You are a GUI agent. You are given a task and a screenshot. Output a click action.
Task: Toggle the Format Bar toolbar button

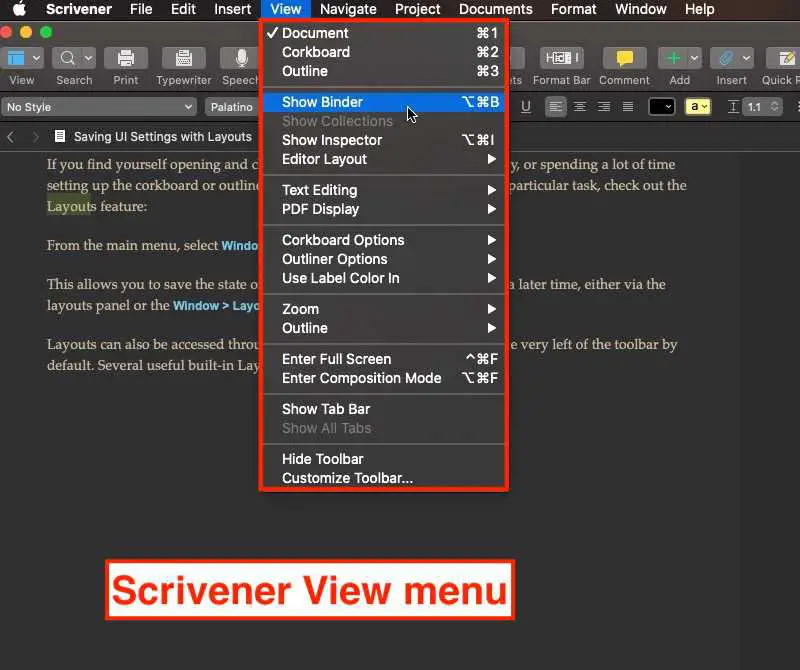[561, 58]
